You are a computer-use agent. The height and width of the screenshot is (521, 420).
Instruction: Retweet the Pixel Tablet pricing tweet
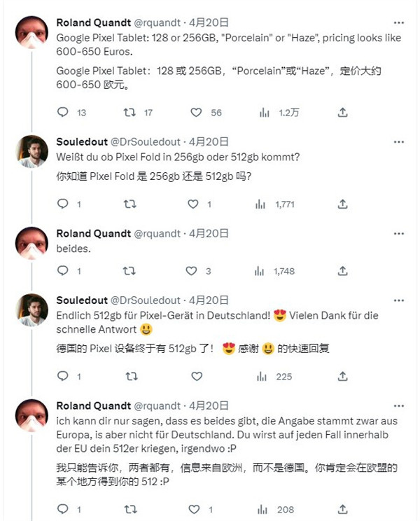click(129, 112)
